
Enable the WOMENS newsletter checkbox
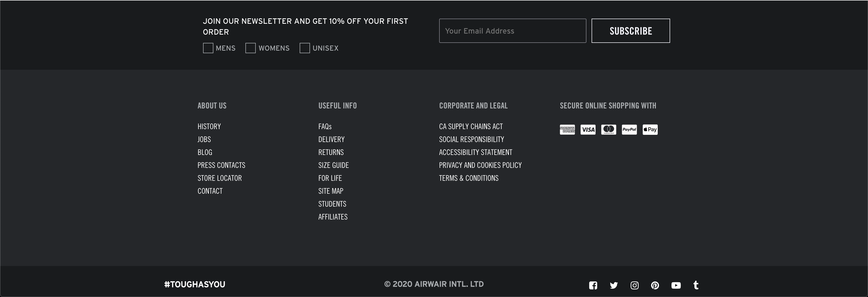(250, 48)
